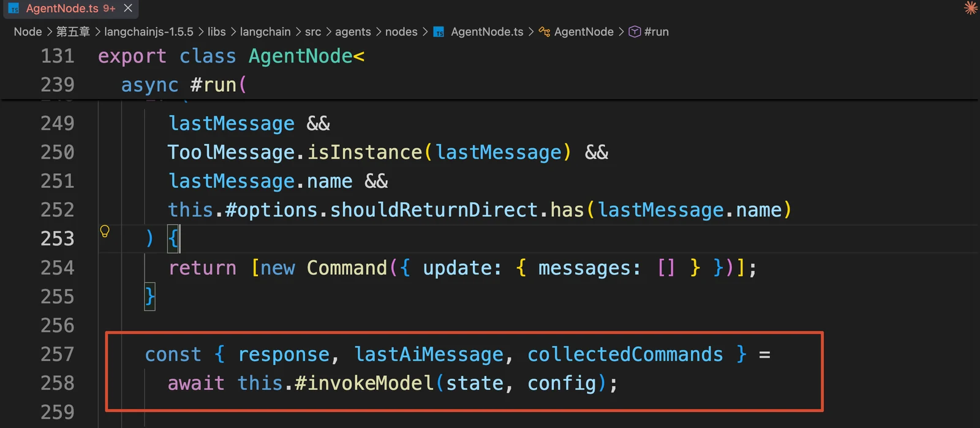Open the langchain breadcrumb folder
Viewport: 980px width, 428px height.
coord(265,32)
